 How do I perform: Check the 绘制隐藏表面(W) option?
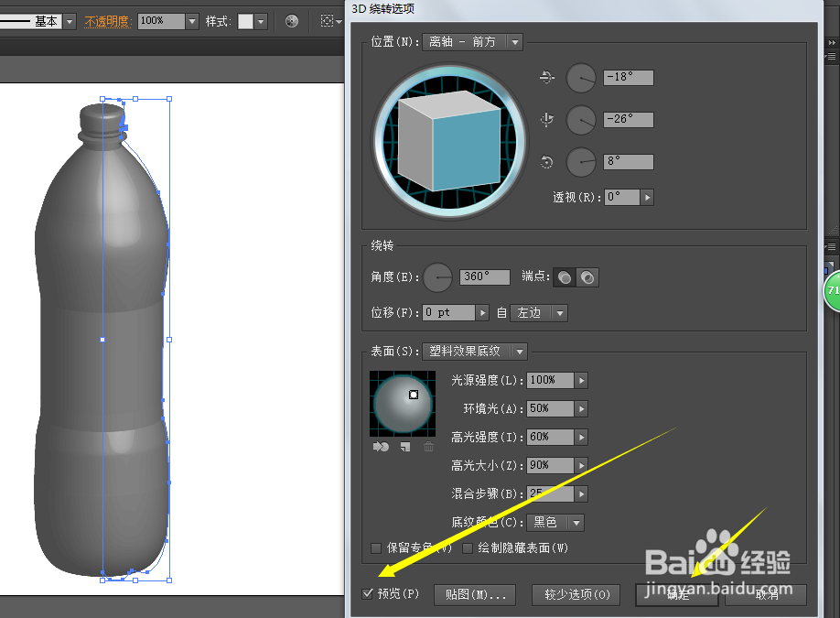coord(467,548)
